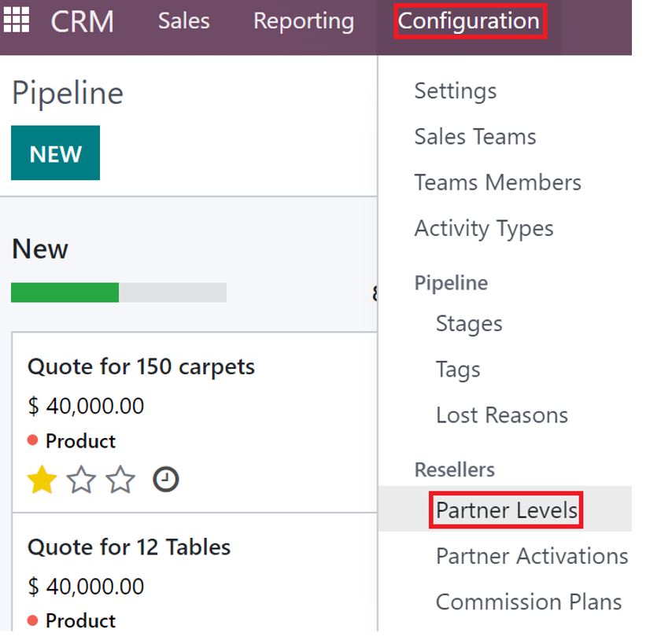Screen dimensions: 661x644
Task: Click red Product tag dot on carpets quote
Action: [32, 440]
